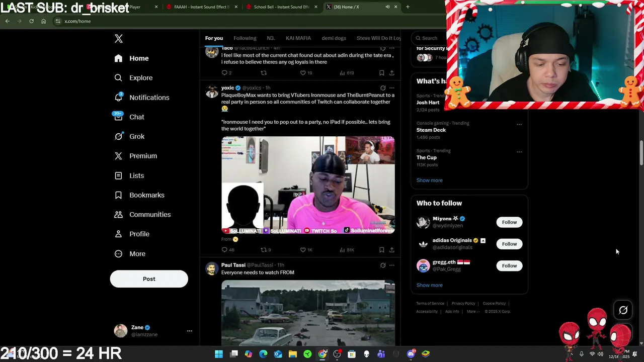Switch to the Steve Will Do It tab
This screenshot has width=644, height=362.
[379, 38]
